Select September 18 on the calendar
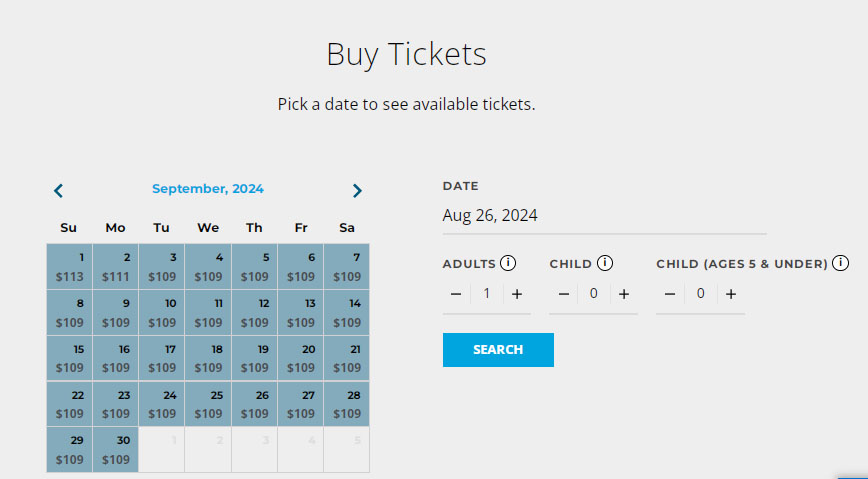The width and height of the screenshot is (868, 479). click(208, 358)
